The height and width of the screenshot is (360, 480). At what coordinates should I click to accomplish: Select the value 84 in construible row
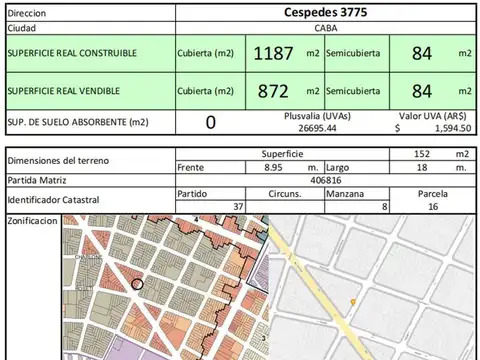click(422, 53)
